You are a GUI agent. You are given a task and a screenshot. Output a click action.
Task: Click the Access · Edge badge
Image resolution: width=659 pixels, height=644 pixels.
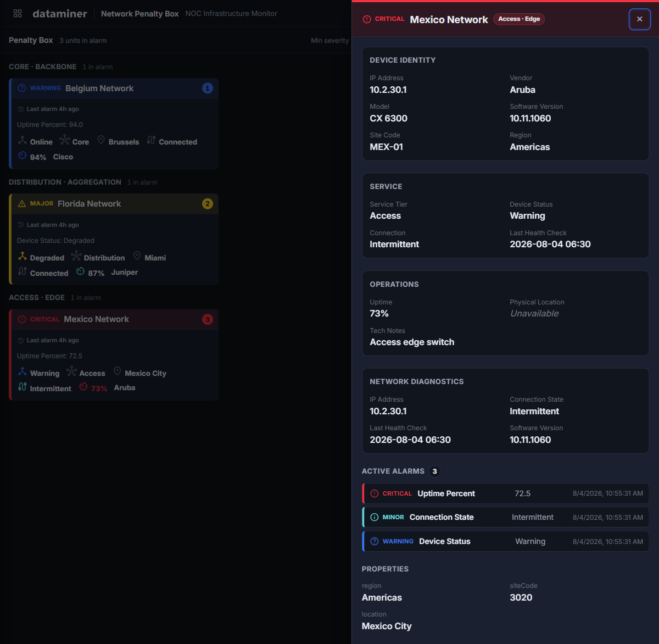tap(519, 19)
